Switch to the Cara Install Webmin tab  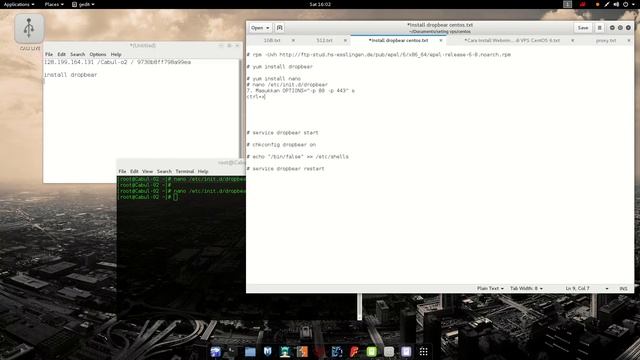[x=512, y=40]
